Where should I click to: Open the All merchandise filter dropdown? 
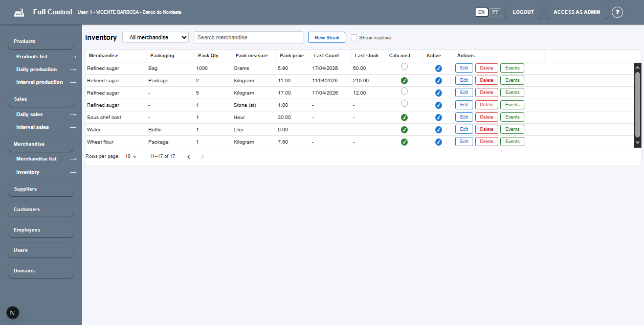click(x=156, y=37)
